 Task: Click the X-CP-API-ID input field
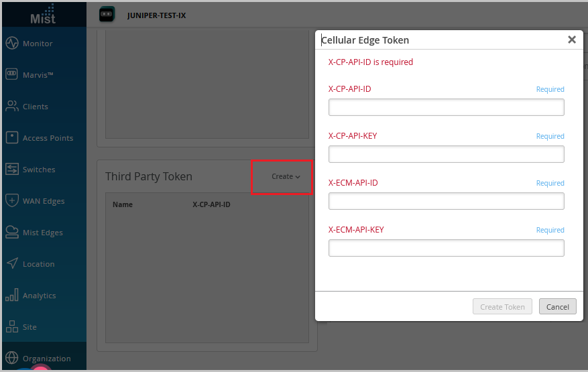tap(446, 107)
